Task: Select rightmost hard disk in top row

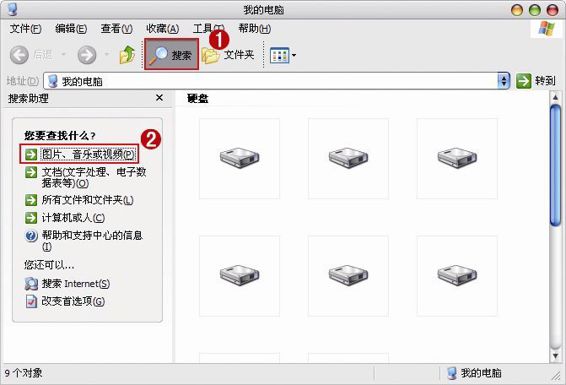Action: point(457,158)
